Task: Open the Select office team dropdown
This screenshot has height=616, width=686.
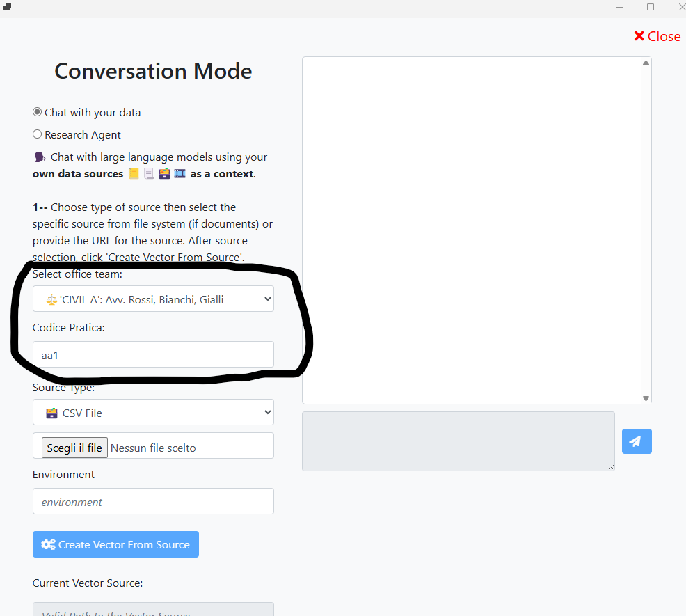Action: coord(153,299)
